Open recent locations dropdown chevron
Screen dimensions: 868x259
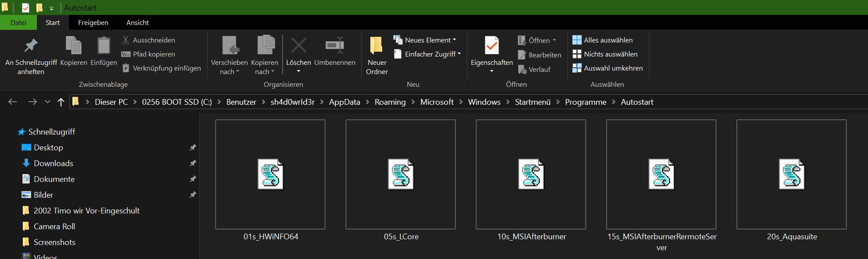47,102
